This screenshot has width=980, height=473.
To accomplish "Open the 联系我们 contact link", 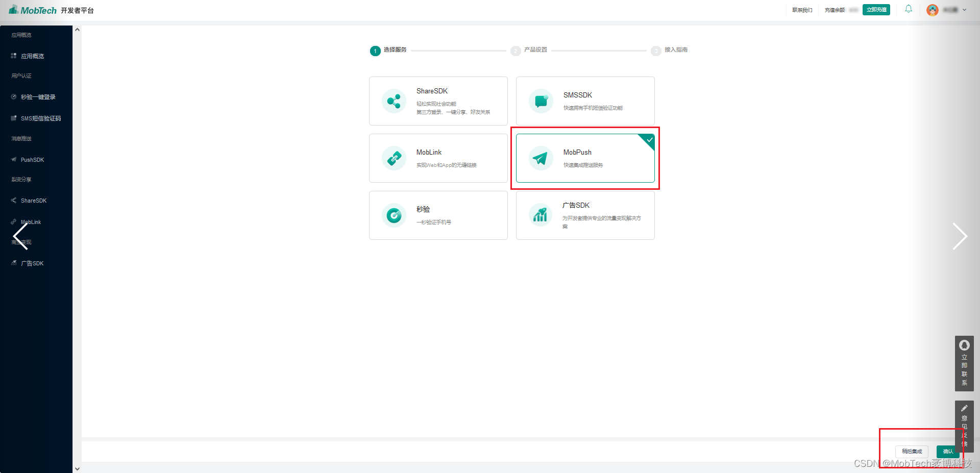I will pyautogui.click(x=802, y=10).
